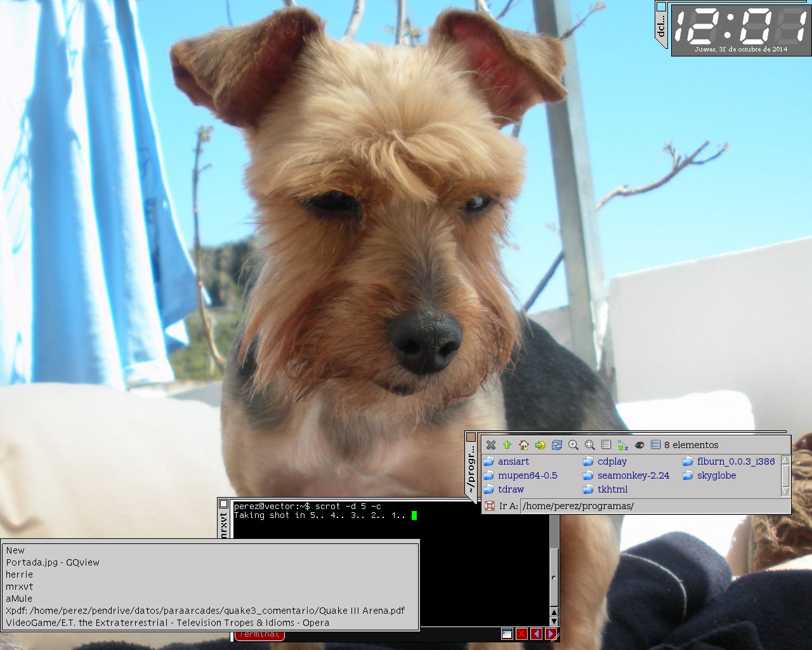Open the home folder icon in file manager
Screen dimensions: 812x650
(523, 445)
